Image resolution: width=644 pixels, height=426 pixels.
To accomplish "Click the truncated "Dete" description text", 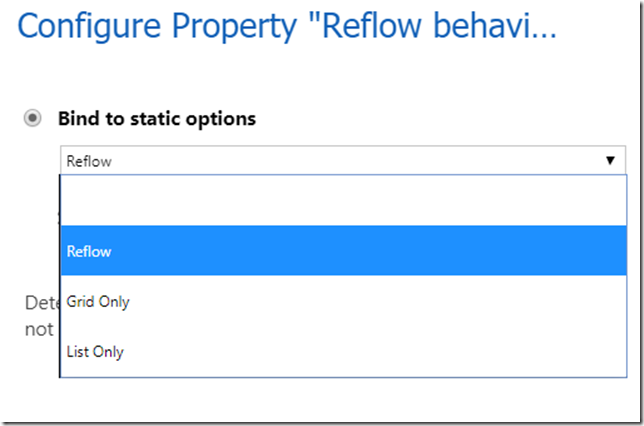I will [x=41, y=301].
